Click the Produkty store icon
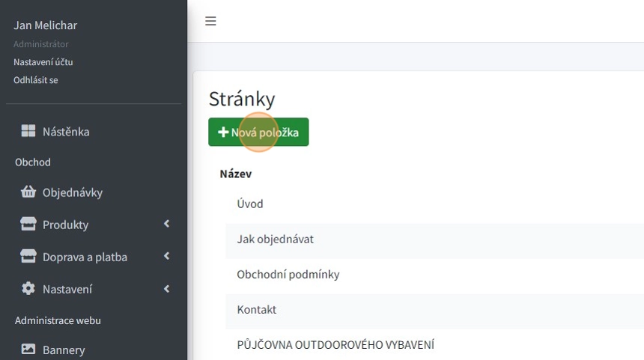The height and width of the screenshot is (360, 644). click(28, 225)
